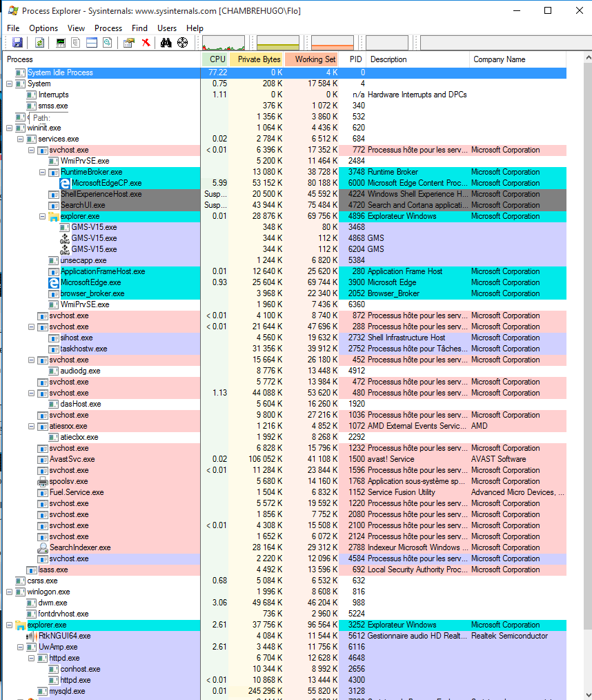The height and width of the screenshot is (700, 592).
Task: Click the CPU usage history mini graph
Action: [224, 43]
